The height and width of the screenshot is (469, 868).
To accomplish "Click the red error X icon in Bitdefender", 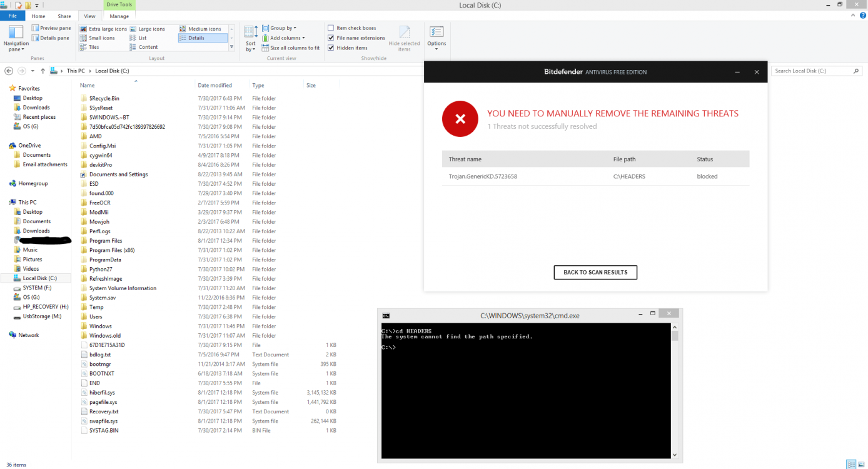I will [x=460, y=119].
